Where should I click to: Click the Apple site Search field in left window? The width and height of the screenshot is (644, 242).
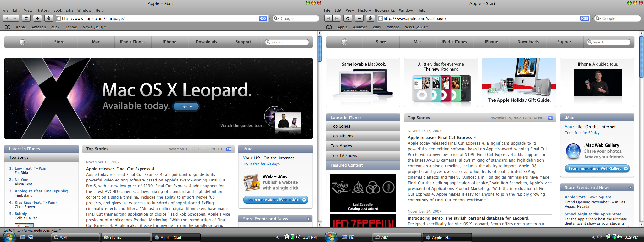287,42
